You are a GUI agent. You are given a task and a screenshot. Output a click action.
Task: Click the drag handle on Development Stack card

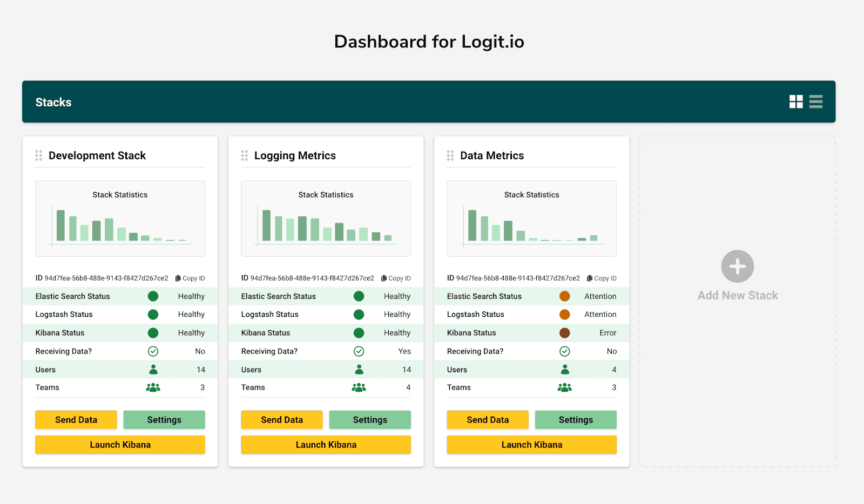pyautogui.click(x=38, y=155)
